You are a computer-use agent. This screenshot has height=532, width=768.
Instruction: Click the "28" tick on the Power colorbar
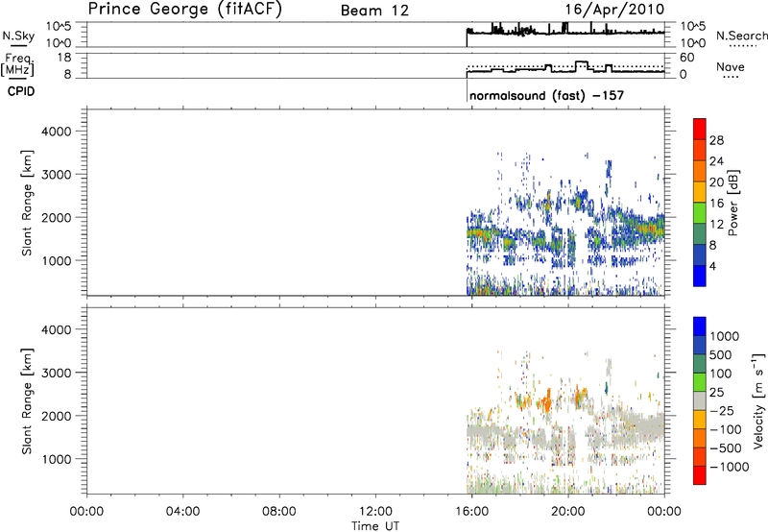(x=716, y=140)
